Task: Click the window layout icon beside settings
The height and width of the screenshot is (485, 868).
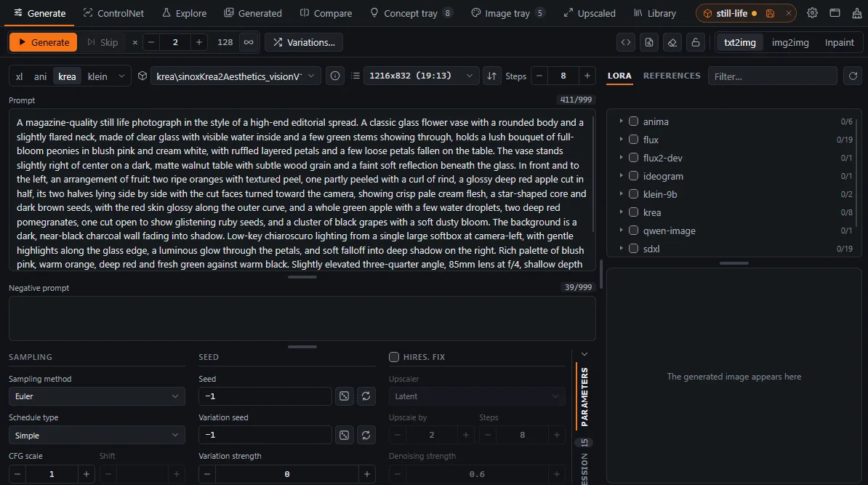Action: point(835,13)
